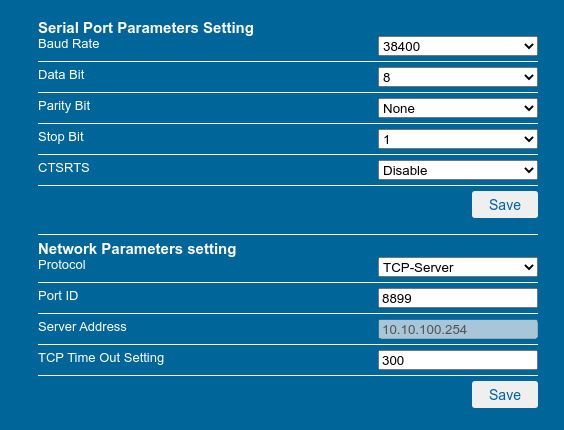Viewport: 564px width, 430px height.
Task: Focus the TCP Time Out Setting field
Action: (x=458, y=360)
